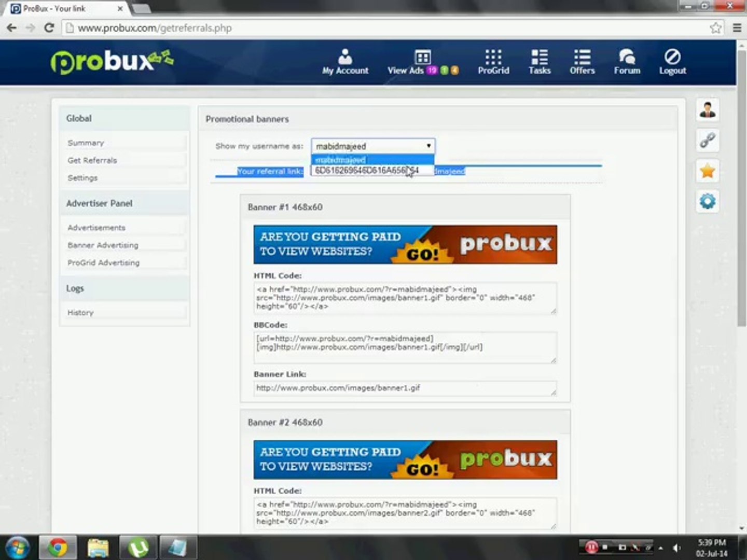Open a new tab
747x560 pixels.
[x=142, y=9]
